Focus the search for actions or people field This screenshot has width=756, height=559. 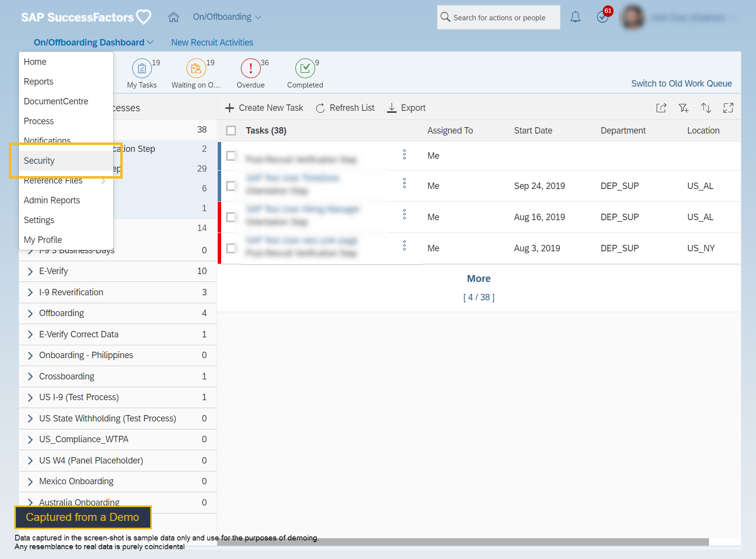499,17
